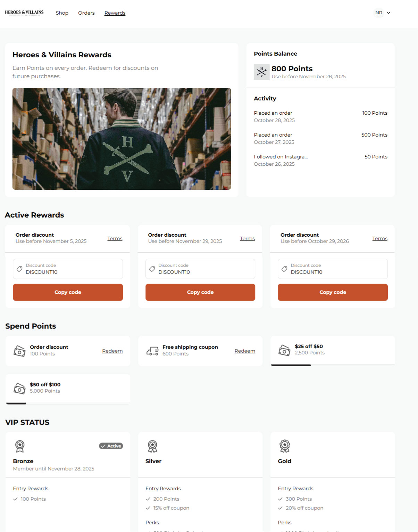Click the crossed swords points balance icon

coord(261,72)
